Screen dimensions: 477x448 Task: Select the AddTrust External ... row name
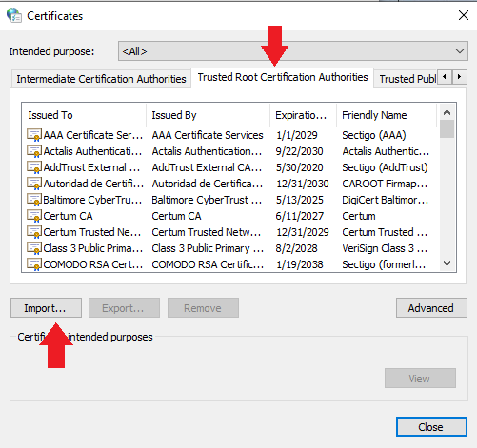[91, 167]
